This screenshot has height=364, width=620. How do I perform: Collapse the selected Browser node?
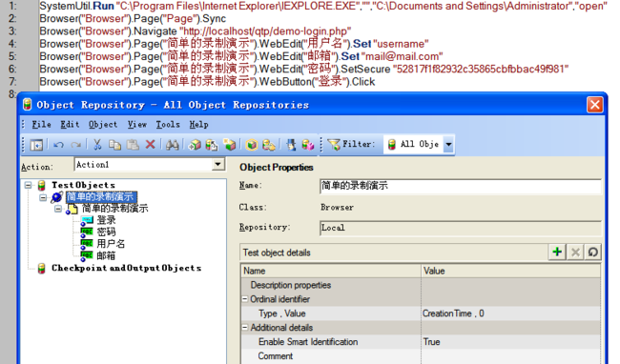click(43, 197)
